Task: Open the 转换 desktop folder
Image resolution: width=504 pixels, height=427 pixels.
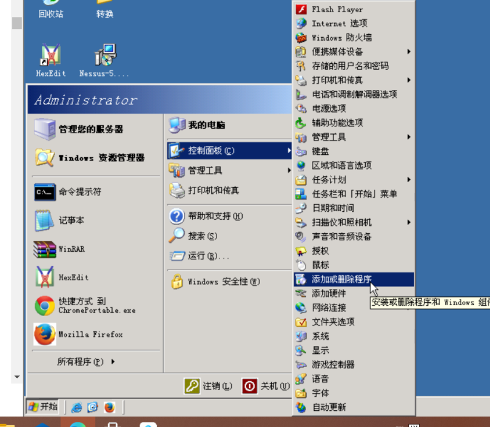Action: pos(105,9)
